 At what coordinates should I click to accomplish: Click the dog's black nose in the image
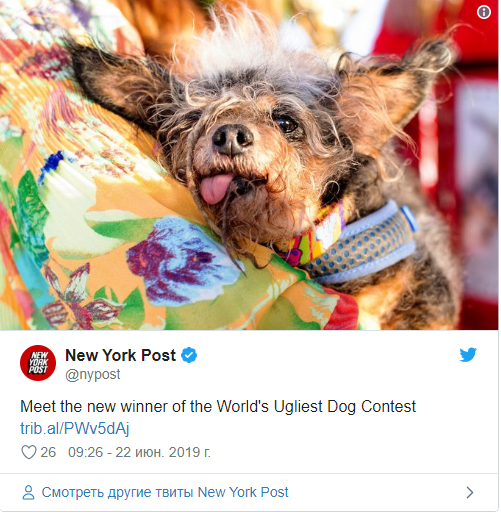232,139
